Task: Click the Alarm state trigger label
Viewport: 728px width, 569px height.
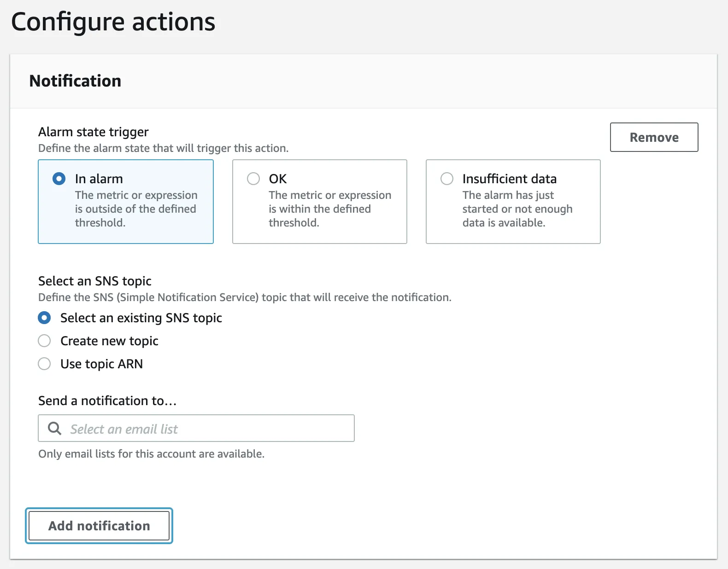Action: pos(93,132)
